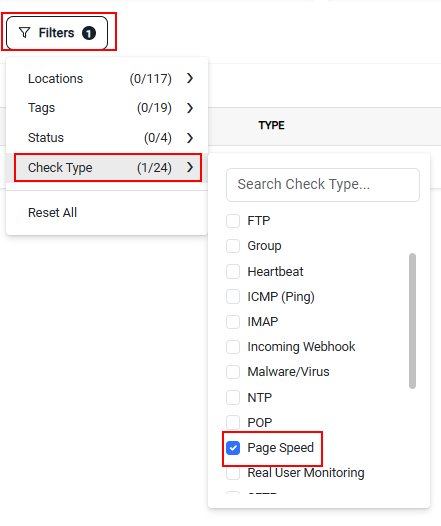Select the Check Type menu entry
The height and width of the screenshot is (526, 441).
point(107,167)
